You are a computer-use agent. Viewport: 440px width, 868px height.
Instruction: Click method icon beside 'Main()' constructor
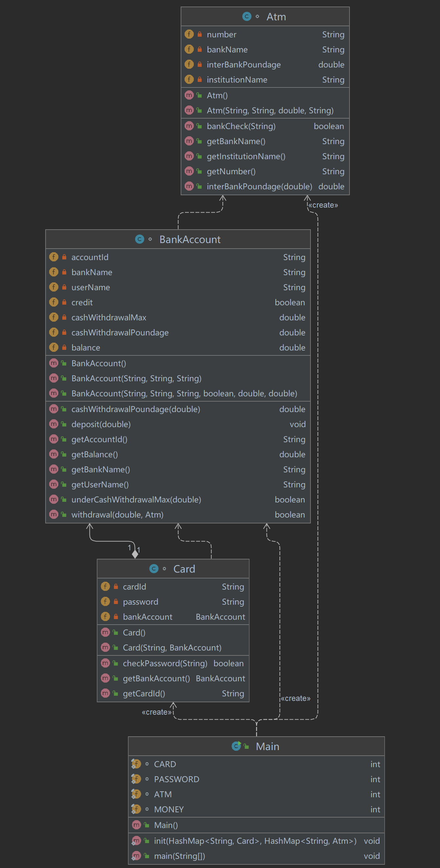click(136, 825)
